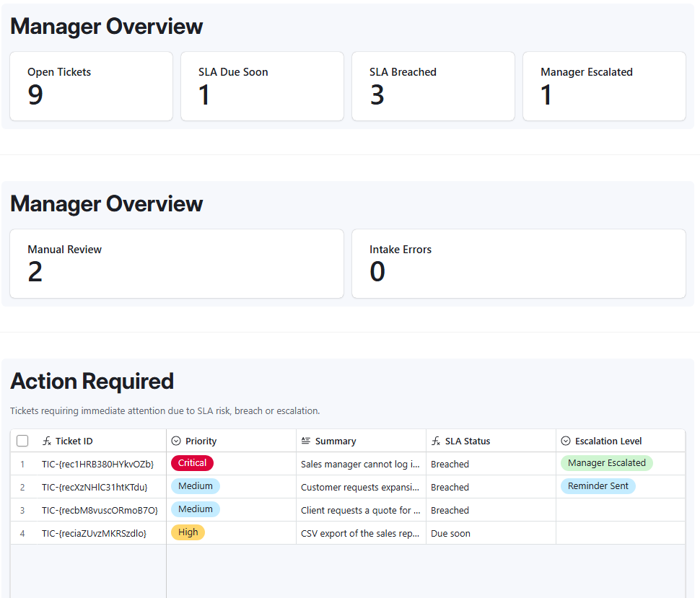Open the Manual Review count card
Screen dimensions: 700x598
(177, 264)
